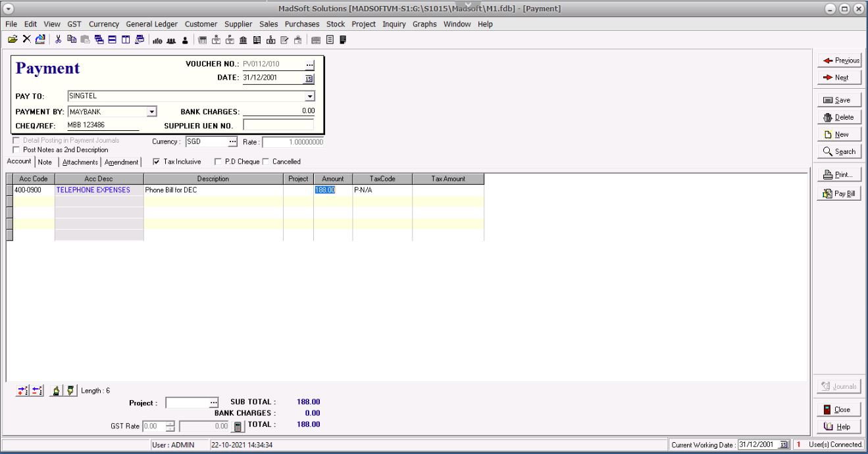Select the Phone Bill for DEC cell
868x454 pixels.
coord(214,189)
